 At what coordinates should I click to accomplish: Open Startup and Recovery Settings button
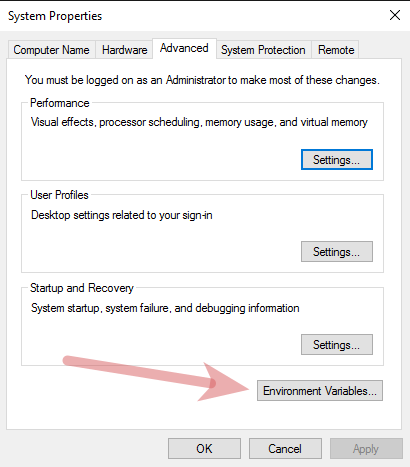337,345
